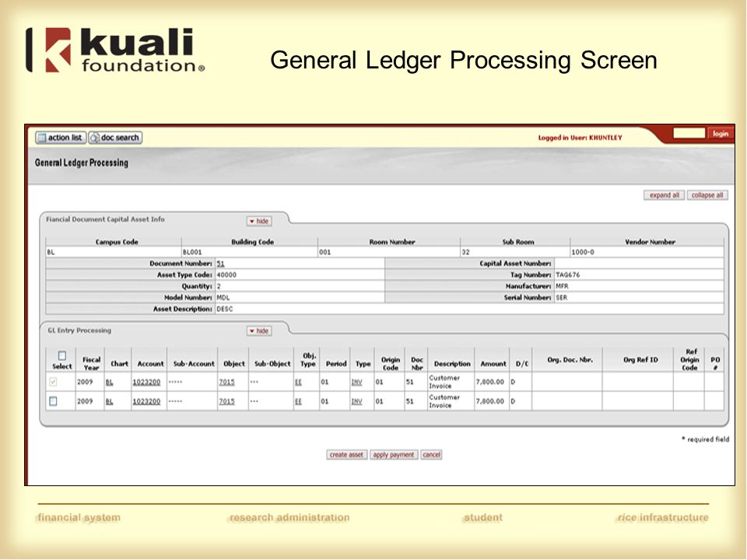The width and height of the screenshot is (747, 560).
Task: Open object 7015 link in second row
Action: coord(226,401)
